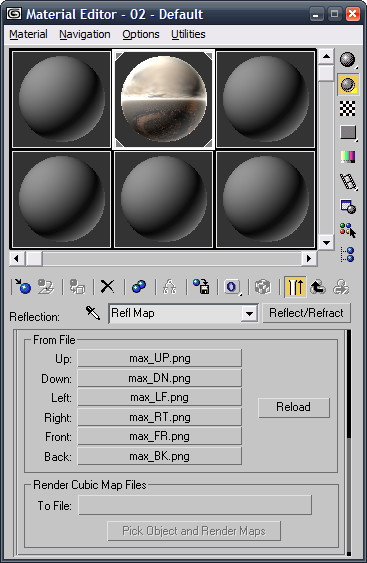The width and height of the screenshot is (367, 563).
Task: Open Sample UV Tiling flyout
Action: (348, 132)
